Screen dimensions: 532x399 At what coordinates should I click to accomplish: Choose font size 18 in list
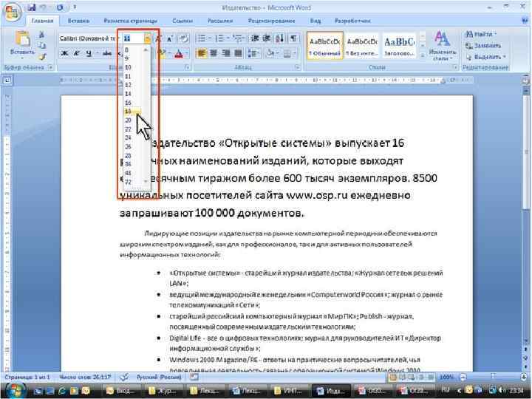pos(132,112)
